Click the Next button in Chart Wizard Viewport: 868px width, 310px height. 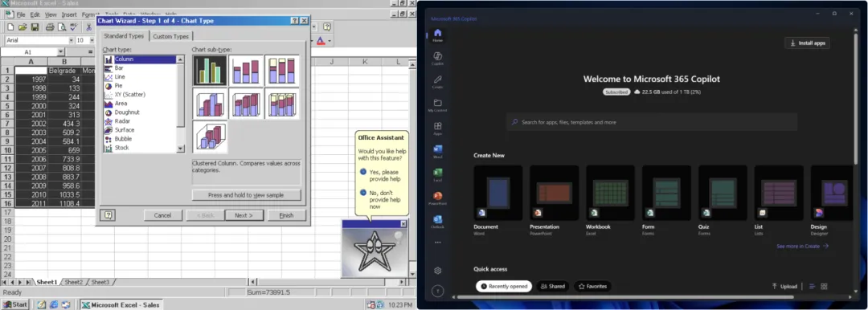pyautogui.click(x=244, y=215)
